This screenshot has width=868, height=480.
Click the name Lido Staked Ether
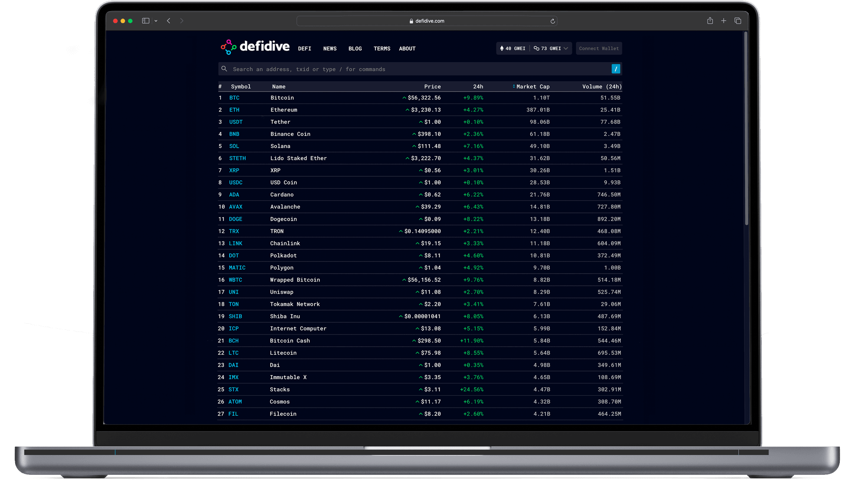[x=299, y=159]
